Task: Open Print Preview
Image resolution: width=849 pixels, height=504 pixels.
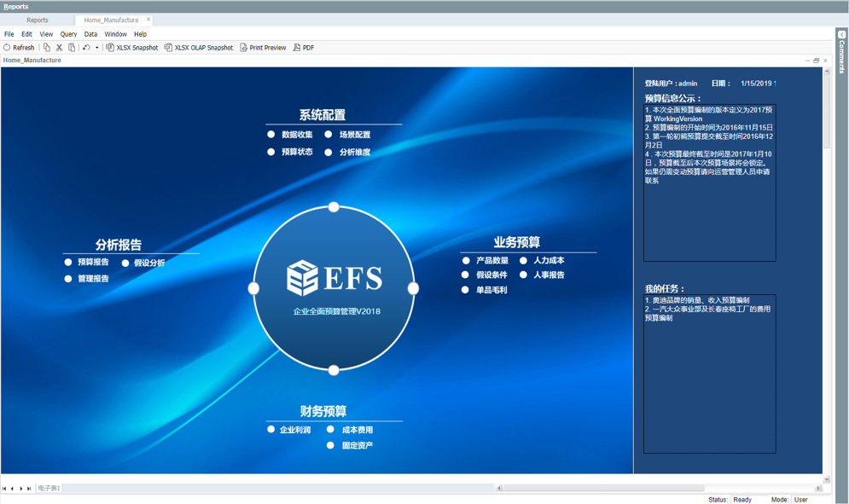Action: click(x=263, y=48)
